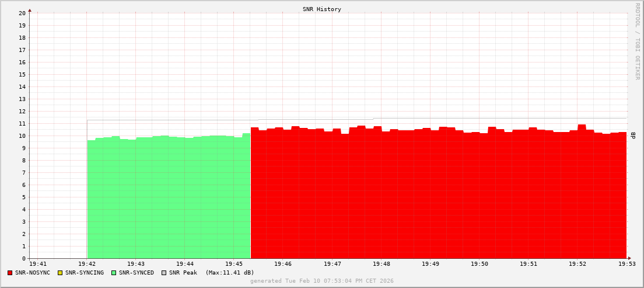
Task: Click the RRDTOOL / TOBI OETIKER watermark
Action: click(x=637, y=41)
